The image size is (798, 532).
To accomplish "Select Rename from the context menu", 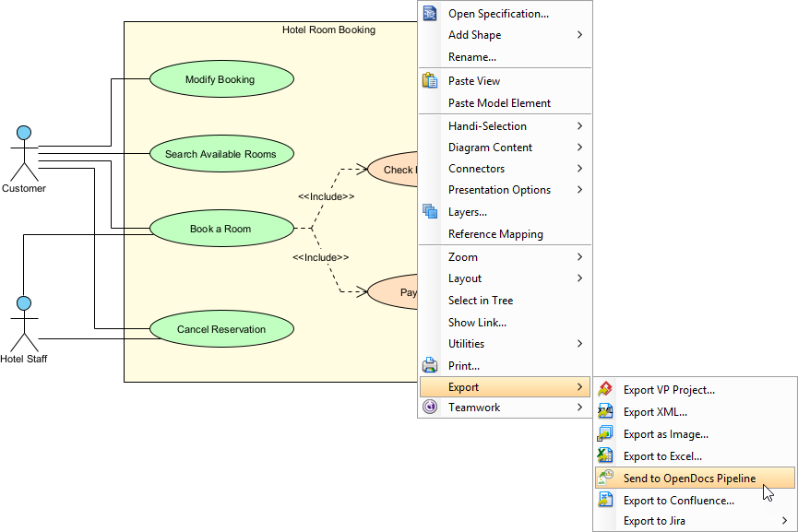I will click(x=472, y=57).
